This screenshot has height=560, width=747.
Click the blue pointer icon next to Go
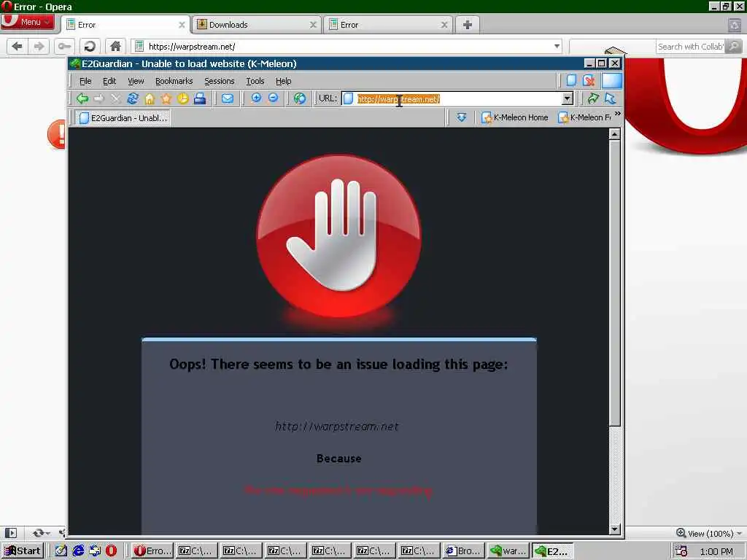tap(611, 98)
